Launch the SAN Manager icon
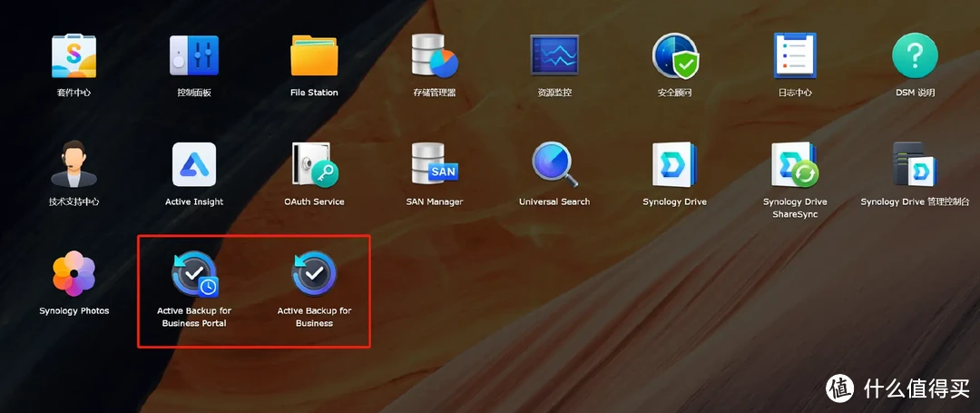980x413 pixels. click(435, 164)
